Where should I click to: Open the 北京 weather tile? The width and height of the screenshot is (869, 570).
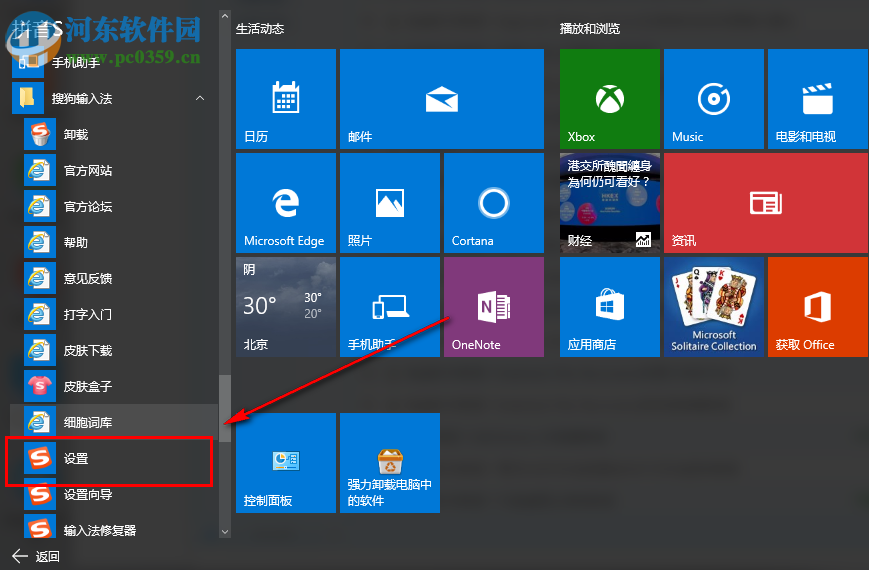[x=286, y=307]
